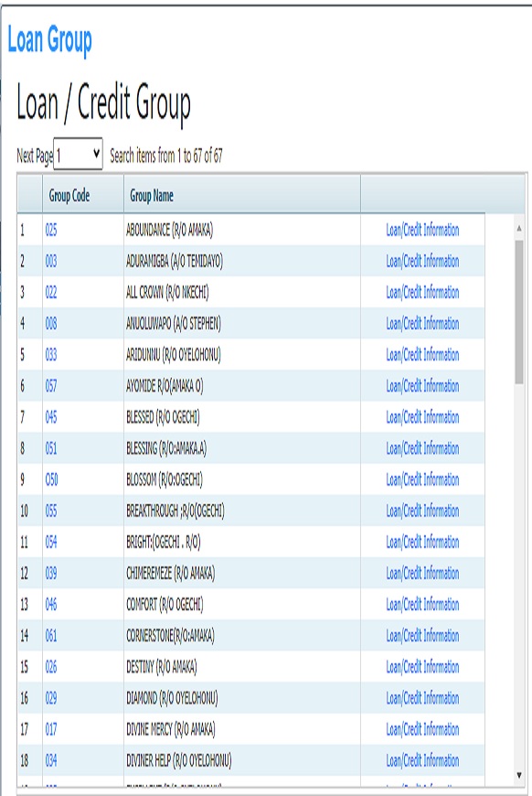Click group code 039 for CHIMEREMEZE

pyautogui.click(x=51, y=573)
